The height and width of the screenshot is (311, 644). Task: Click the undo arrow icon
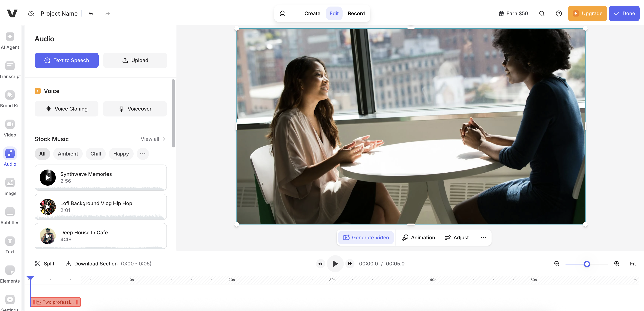pyautogui.click(x=91, y=13)
